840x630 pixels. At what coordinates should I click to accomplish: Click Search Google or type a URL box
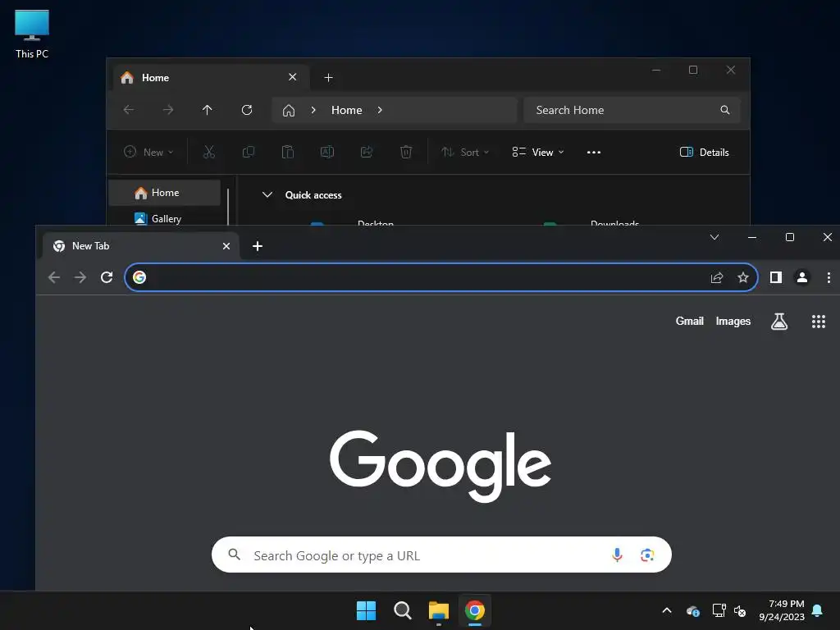(x=441, y=555)
